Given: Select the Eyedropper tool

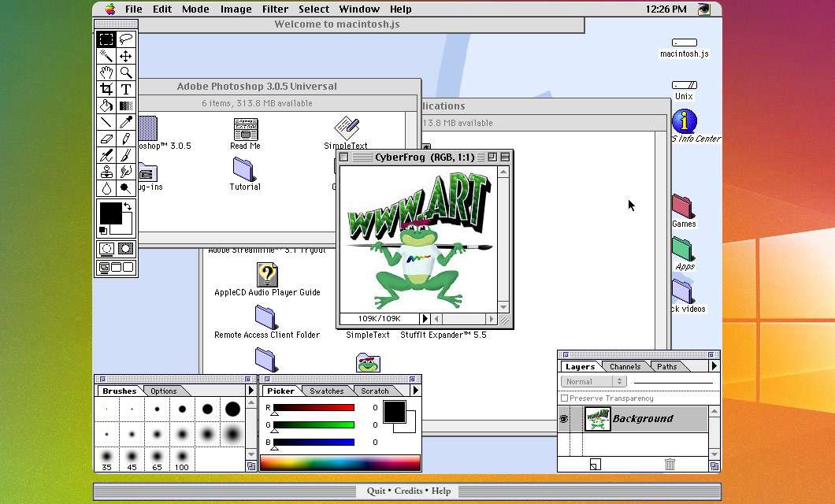Looking at the screenshot, I should [x=126, y=122].
